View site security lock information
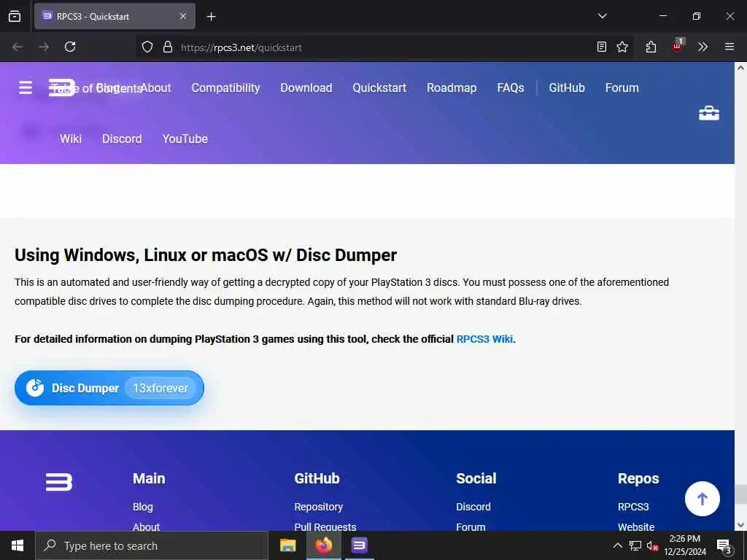Viewport: 747px width, 560px height. [x=168, y=47]
